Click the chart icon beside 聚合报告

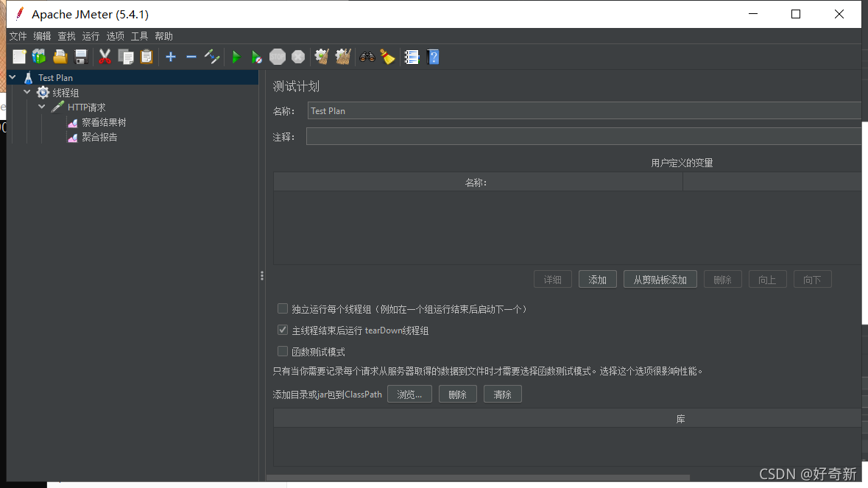(73, 137)
